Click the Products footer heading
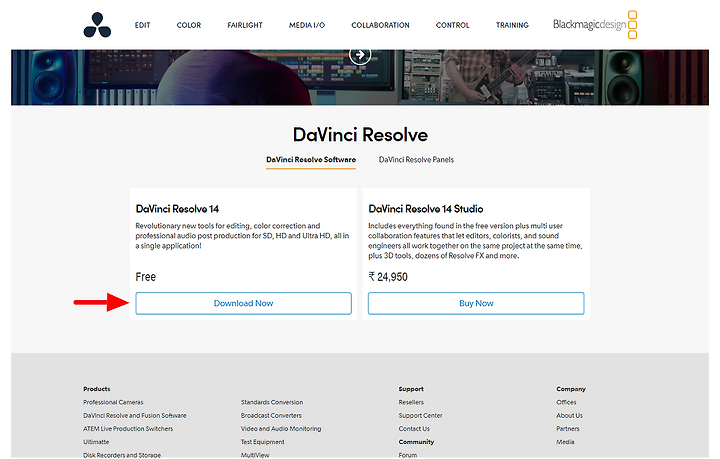This screenshot has height=459, width=720. pos(96,389)
